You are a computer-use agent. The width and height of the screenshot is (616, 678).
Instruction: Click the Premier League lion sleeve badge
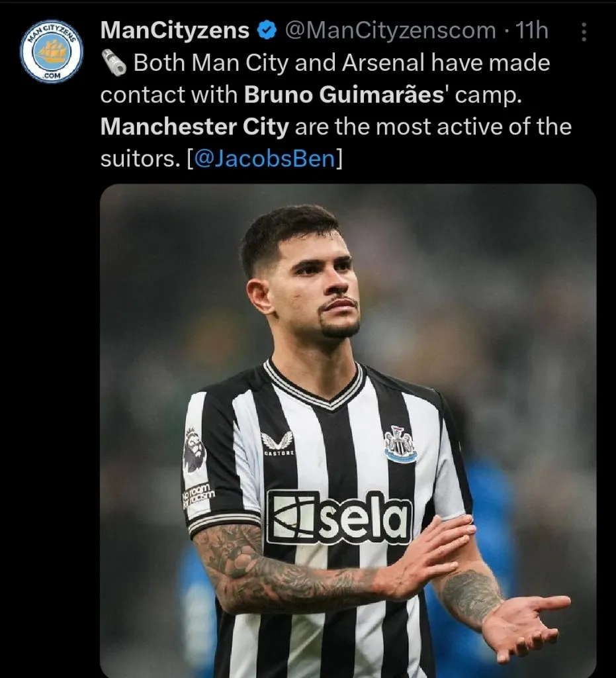[x=193, y=451]
